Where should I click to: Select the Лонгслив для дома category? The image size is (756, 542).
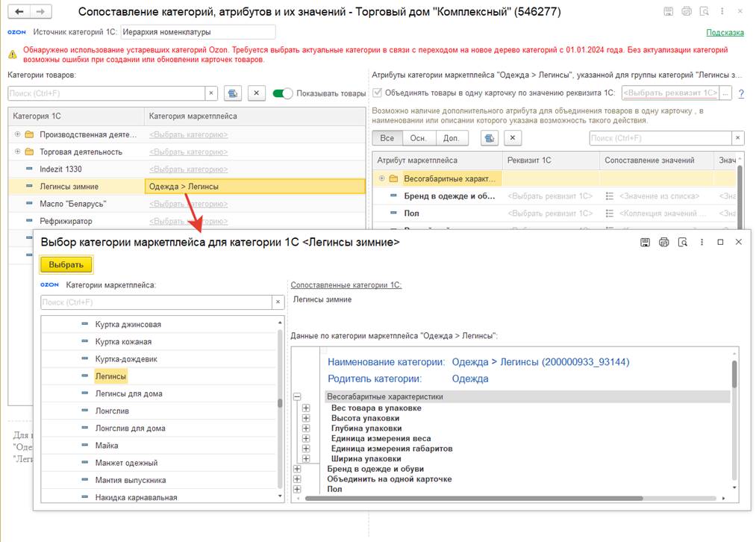[130, 429]
